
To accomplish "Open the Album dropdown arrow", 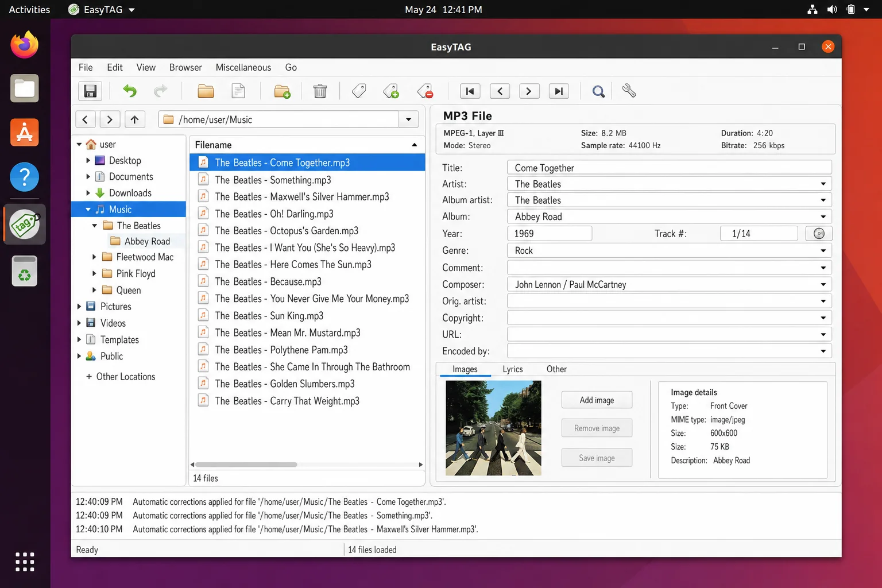I will coord(823,216).
